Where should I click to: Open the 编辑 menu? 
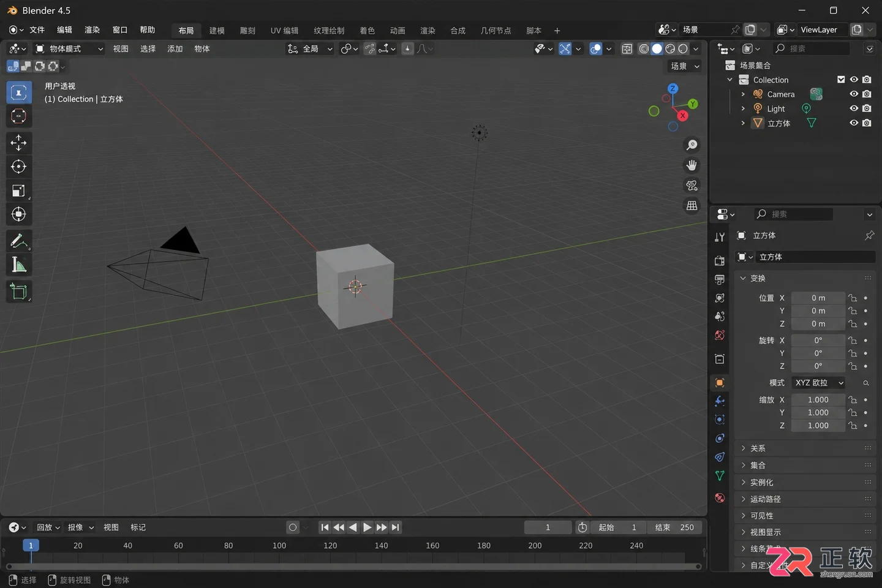[64, 30]
